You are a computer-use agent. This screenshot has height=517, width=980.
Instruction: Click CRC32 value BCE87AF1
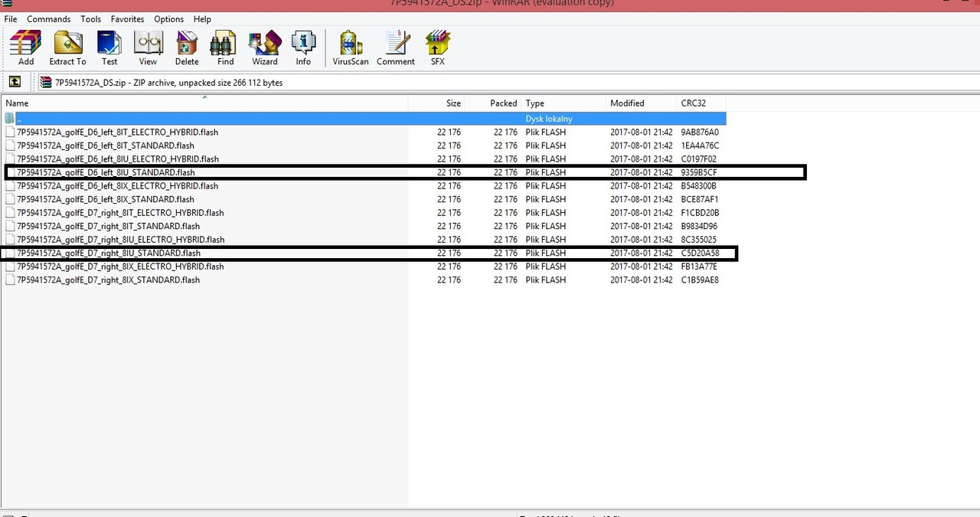699,199
